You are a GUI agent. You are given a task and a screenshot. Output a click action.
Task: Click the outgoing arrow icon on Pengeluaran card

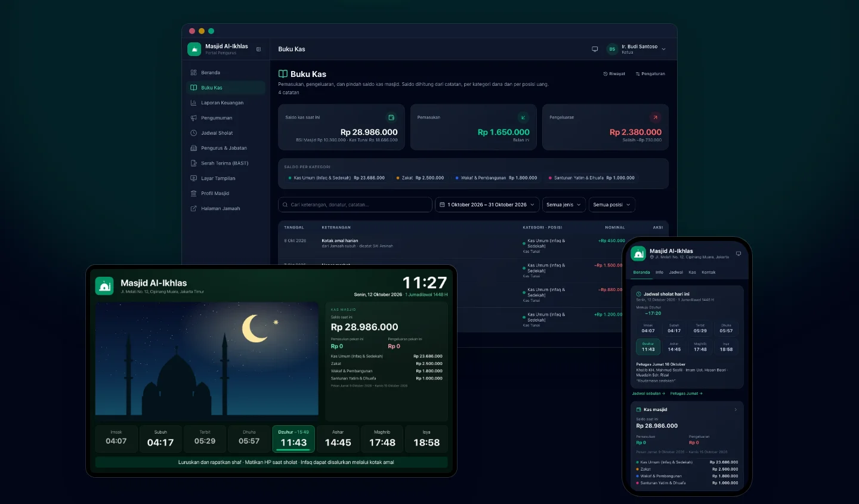[x=655, y=118]
